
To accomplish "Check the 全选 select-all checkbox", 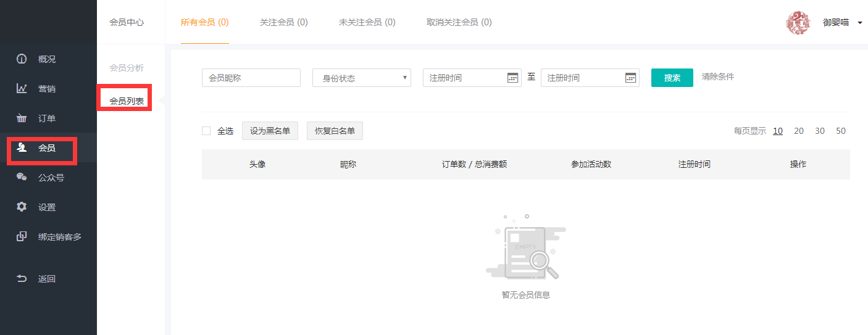I will coord(206,131).
